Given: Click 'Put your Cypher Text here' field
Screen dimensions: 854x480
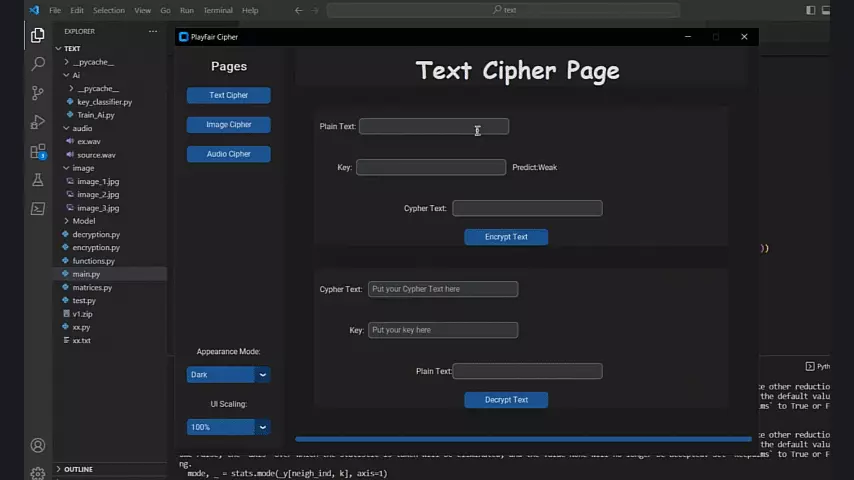Looking at the screenshot, I should click(x=443, y=289).
